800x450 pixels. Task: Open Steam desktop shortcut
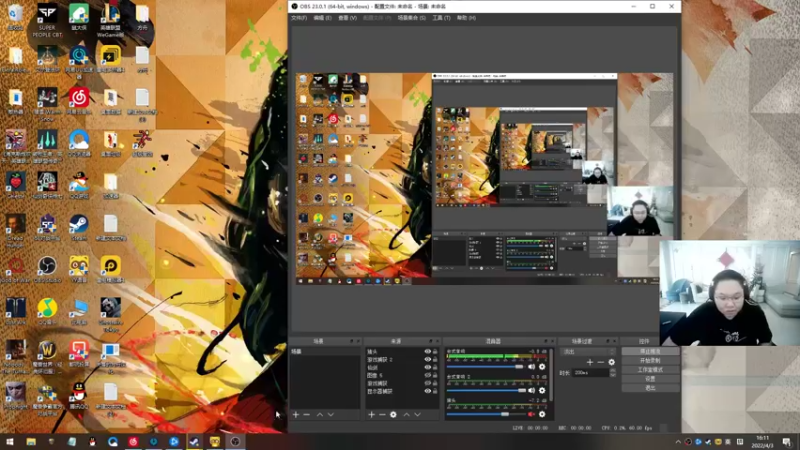[79, 228]
